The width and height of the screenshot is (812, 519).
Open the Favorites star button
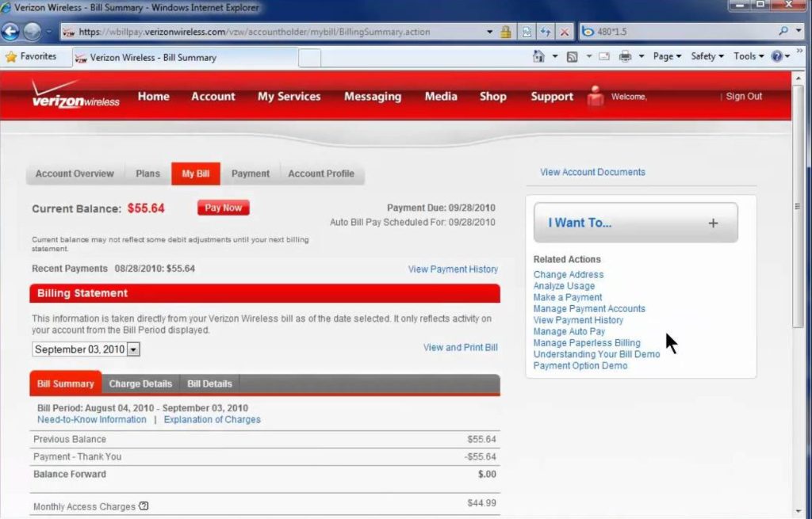click(32, 57)
